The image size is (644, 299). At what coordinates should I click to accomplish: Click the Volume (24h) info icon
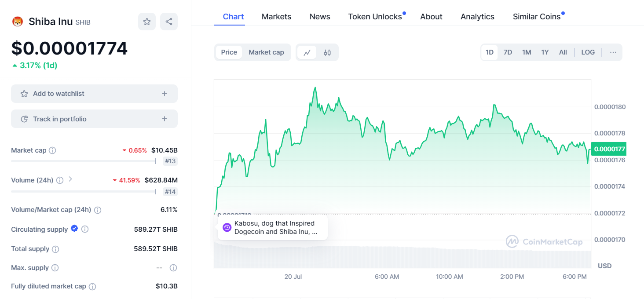pos(60,180)
